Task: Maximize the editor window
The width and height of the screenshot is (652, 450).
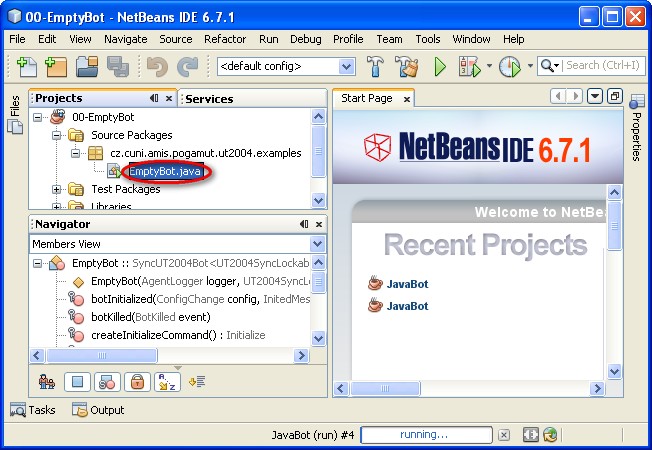Action: pyautogui.click(x=615, y=96)
